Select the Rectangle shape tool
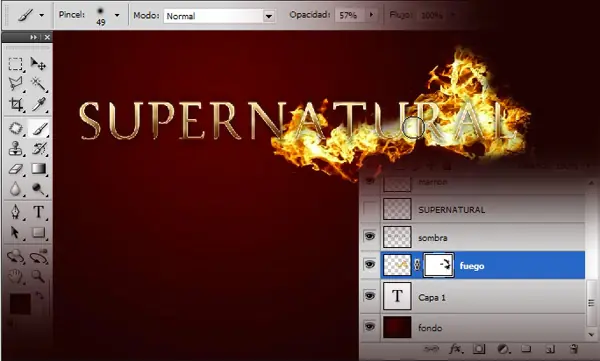 [38, 232]
